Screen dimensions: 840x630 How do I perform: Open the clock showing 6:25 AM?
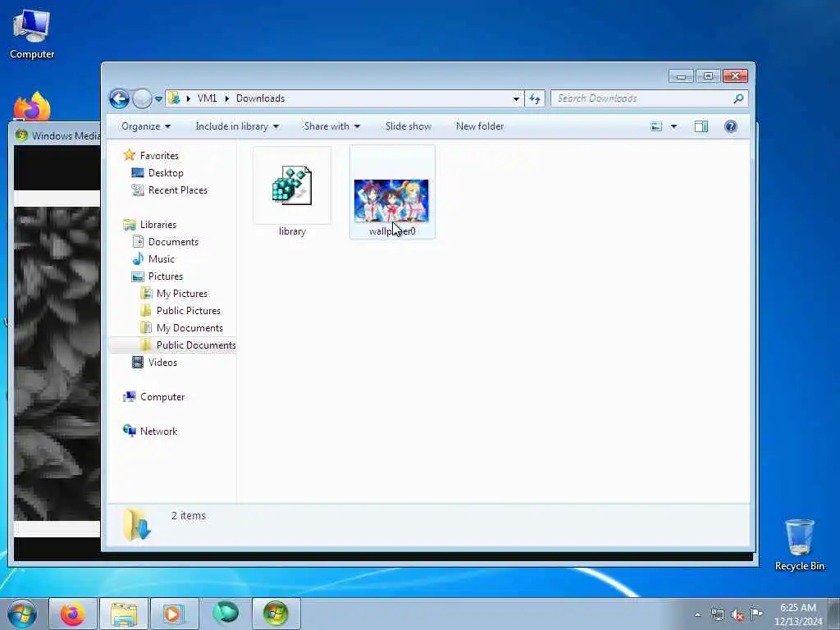click(797, 614)
